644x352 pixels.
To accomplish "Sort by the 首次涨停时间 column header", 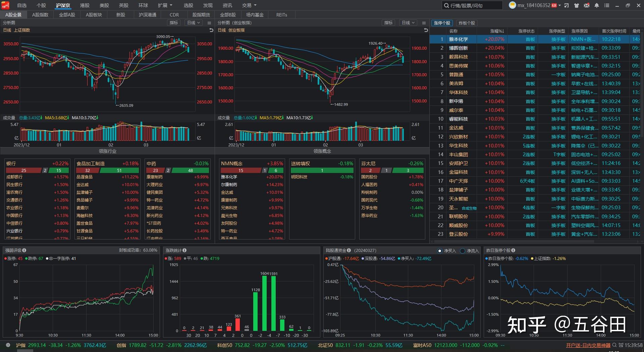I will 614,31.
